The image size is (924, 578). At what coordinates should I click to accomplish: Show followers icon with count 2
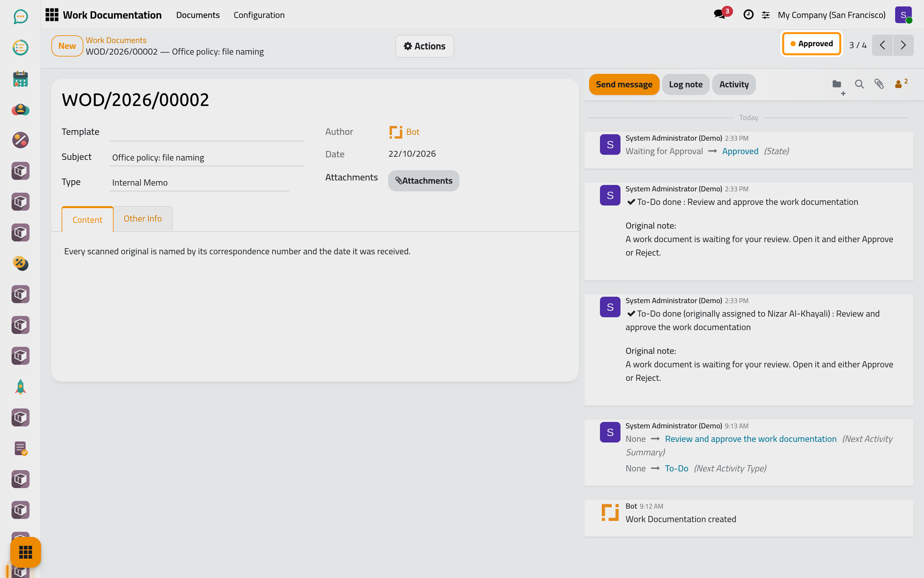(901, 84)
